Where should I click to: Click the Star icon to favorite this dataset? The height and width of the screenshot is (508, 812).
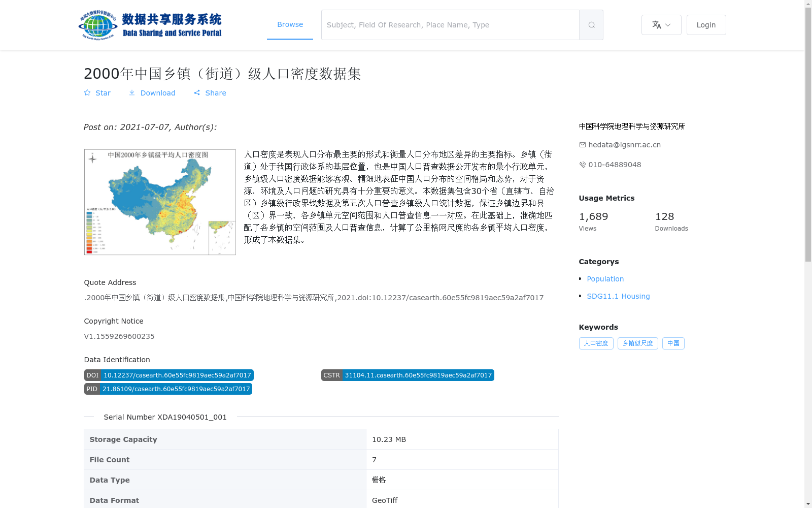87,92
